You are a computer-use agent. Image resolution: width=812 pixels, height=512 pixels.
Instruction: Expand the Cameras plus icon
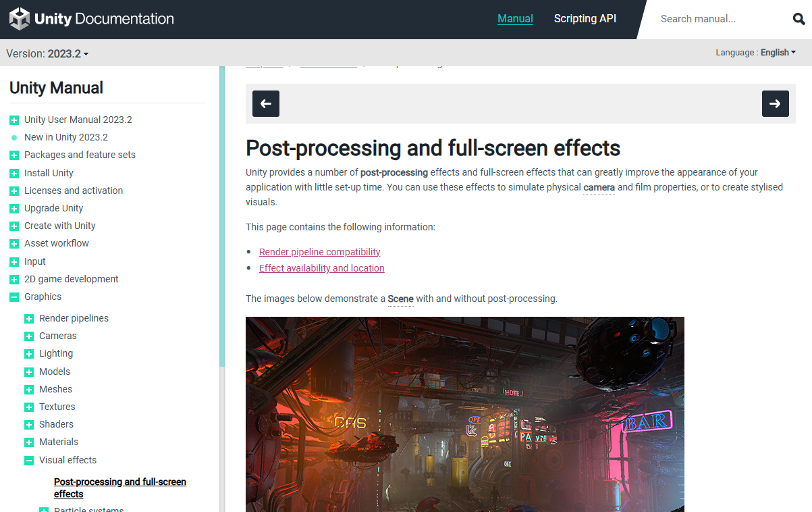point(29,336)
